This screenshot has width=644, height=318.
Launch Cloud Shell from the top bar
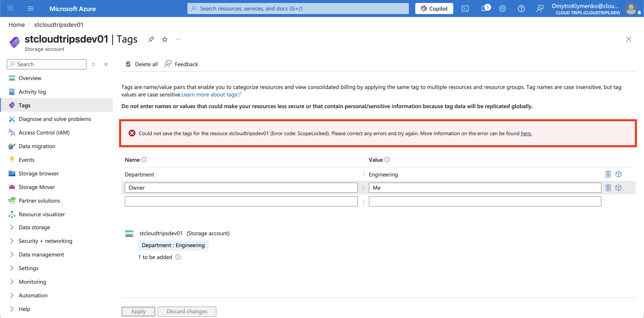pyautogui.click(x=465, y=9)
